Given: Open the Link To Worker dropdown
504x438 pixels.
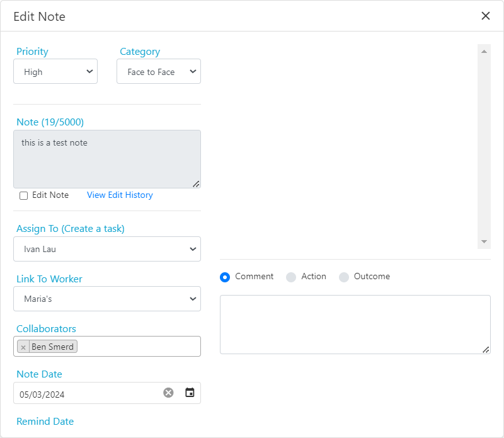Looking at the screenshot, I should pos(107,299).
